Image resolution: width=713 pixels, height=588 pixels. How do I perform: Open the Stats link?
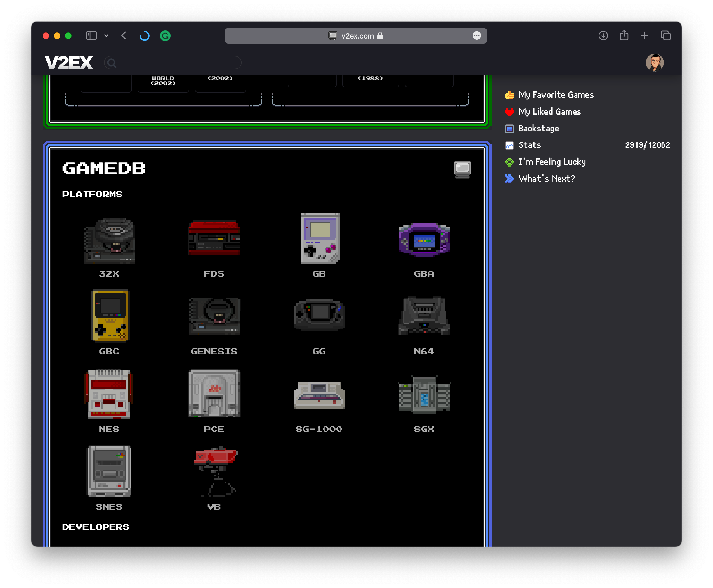coord(529,145)
